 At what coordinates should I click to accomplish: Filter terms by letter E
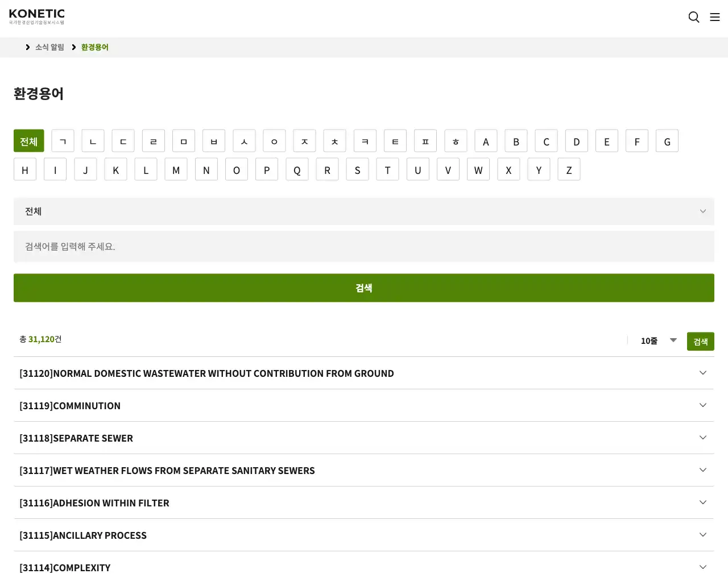coord(607,141)
